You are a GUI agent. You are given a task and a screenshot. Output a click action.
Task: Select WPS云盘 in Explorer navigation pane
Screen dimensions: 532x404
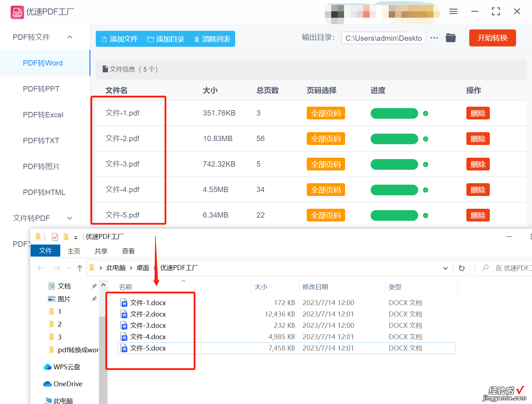click(x=62, y=367)
